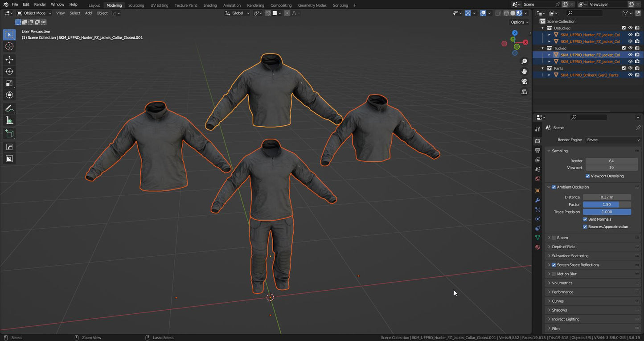This screenshot has height=341, width=644.
Task: Open the Render menu
Action: [40, 4]
